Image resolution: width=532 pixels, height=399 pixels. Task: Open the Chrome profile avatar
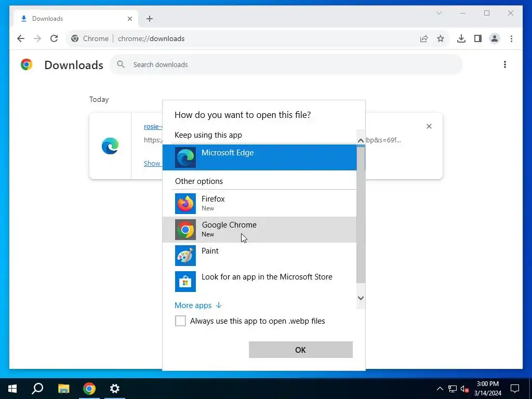tap(495, 38)
